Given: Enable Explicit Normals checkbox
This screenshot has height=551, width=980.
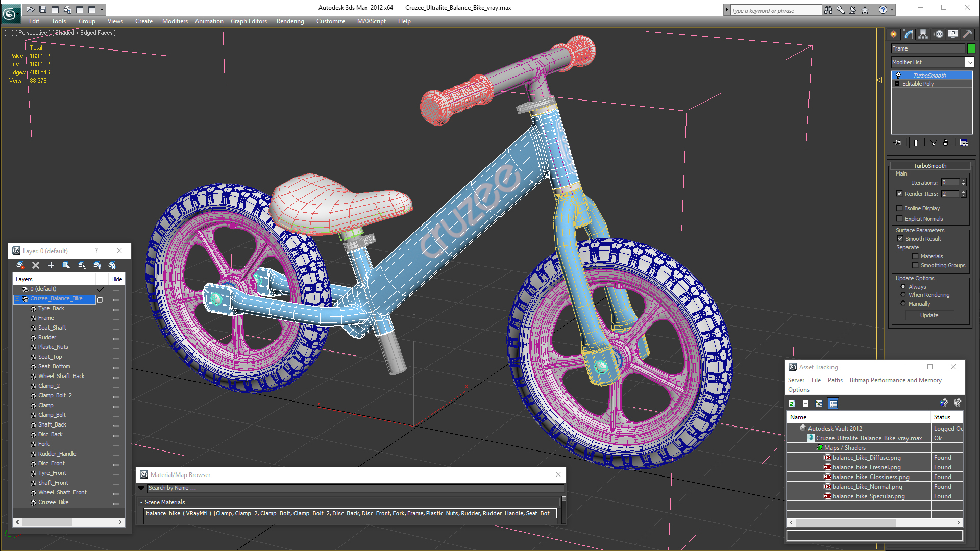Looking at the screenshot, I should (900, 219).
